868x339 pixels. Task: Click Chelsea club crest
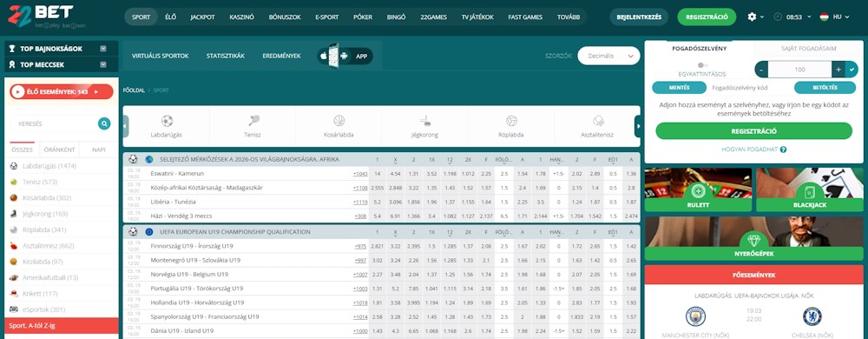(x=812, y=316)
